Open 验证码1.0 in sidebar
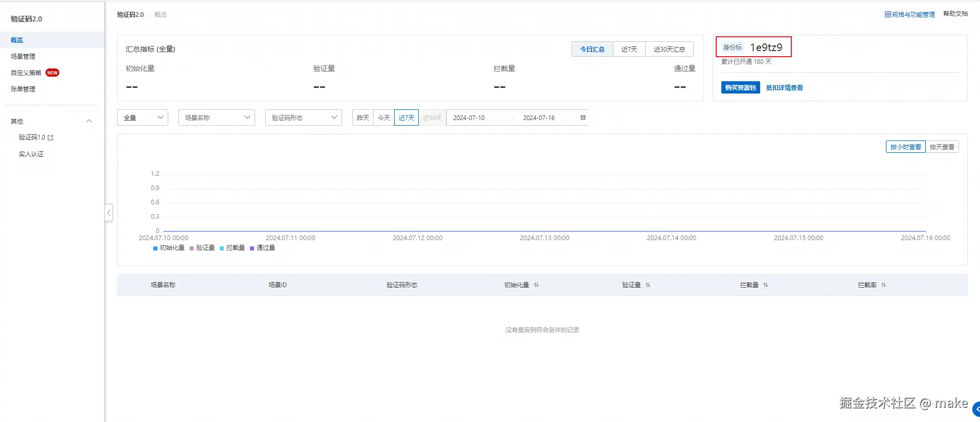The image size is (980, 422). click(x=32, y=137)
